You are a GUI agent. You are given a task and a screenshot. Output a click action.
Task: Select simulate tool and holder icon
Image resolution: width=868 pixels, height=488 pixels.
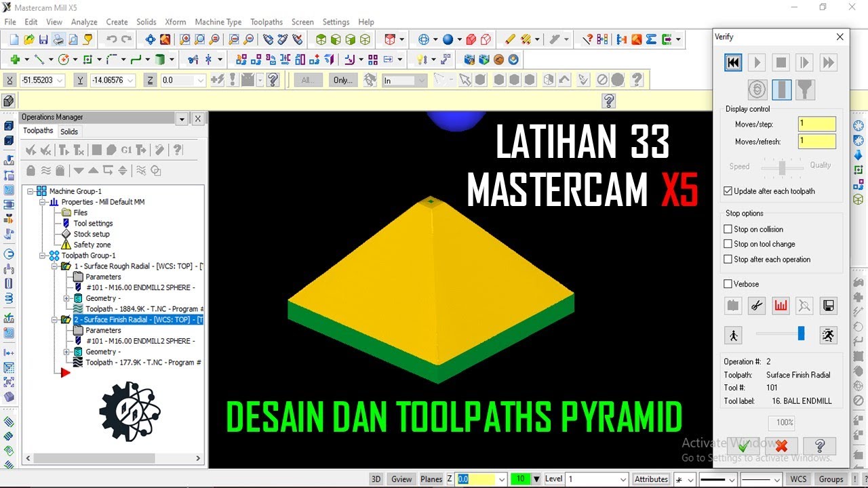[805, 89]
